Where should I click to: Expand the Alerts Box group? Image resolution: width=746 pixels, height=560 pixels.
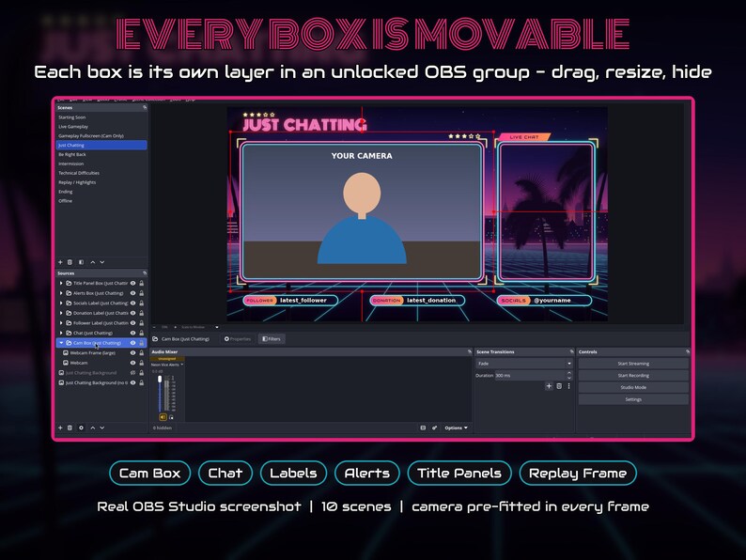click(61, 293)
